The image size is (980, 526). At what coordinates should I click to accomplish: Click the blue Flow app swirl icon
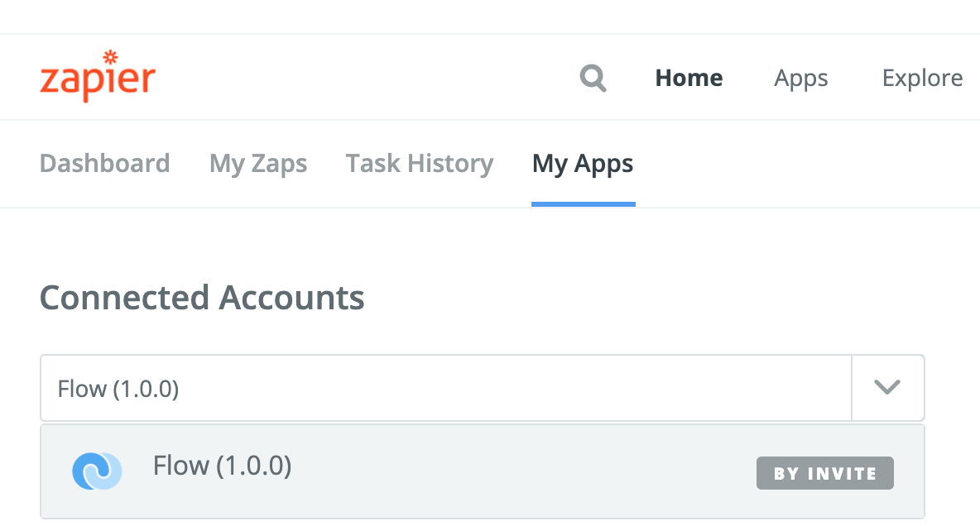point(97,471)
